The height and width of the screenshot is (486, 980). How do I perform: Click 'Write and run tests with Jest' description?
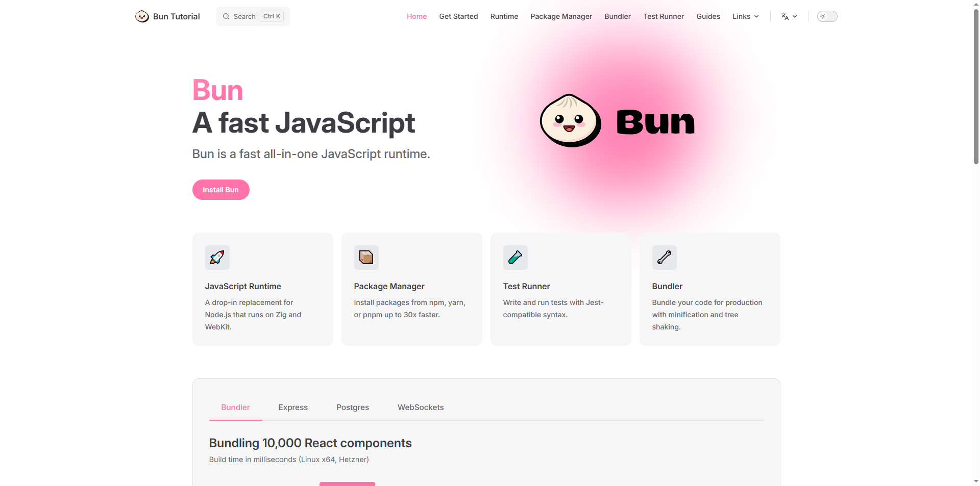553,309
